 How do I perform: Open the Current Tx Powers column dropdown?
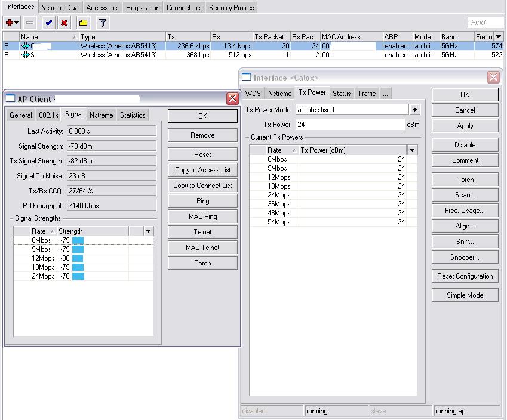412,150
